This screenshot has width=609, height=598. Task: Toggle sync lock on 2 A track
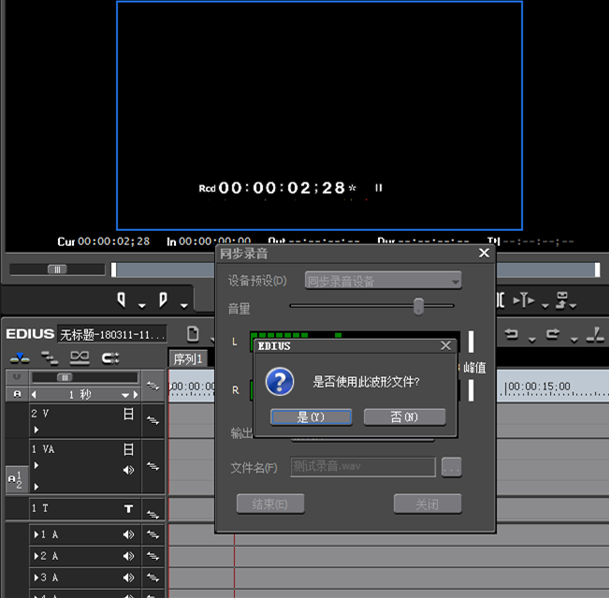click(x=153, y=556)
